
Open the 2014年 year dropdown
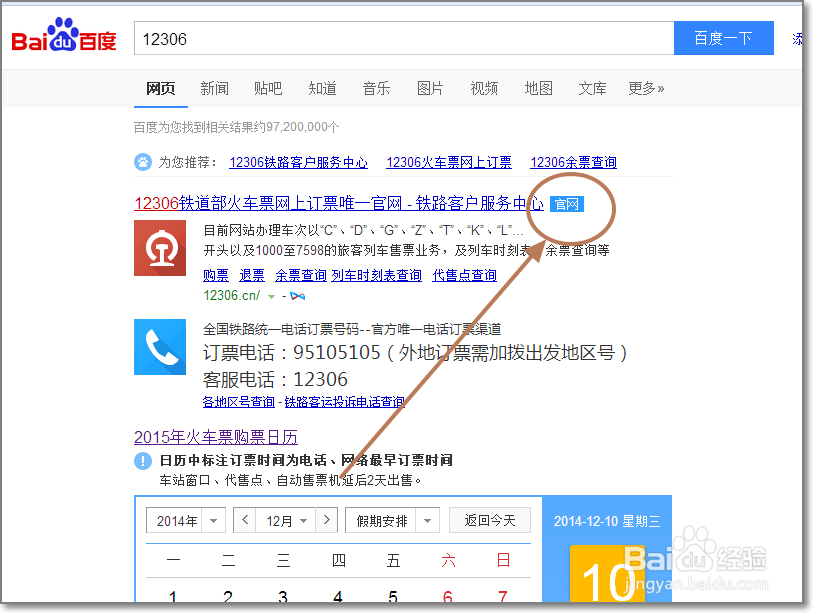185,520
